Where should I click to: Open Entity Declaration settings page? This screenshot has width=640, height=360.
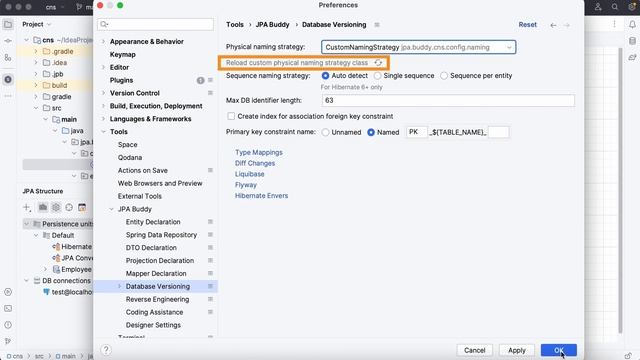tap(153, 222)
